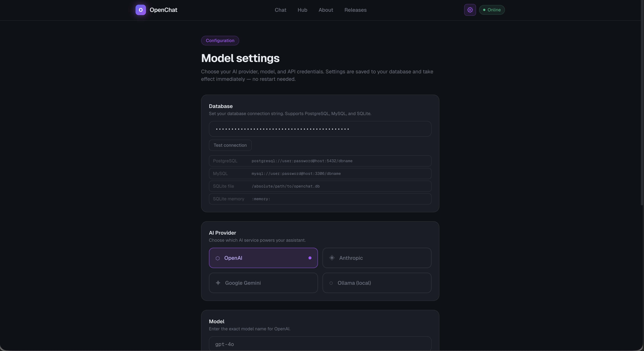Switch provider to Ollama (local)
This screenshot has width=644, height=351.
click(377, 283)
